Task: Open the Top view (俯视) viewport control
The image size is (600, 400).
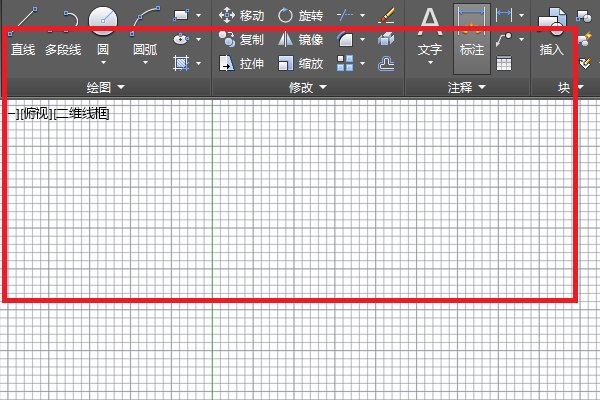Action: (x=35, y=113)
